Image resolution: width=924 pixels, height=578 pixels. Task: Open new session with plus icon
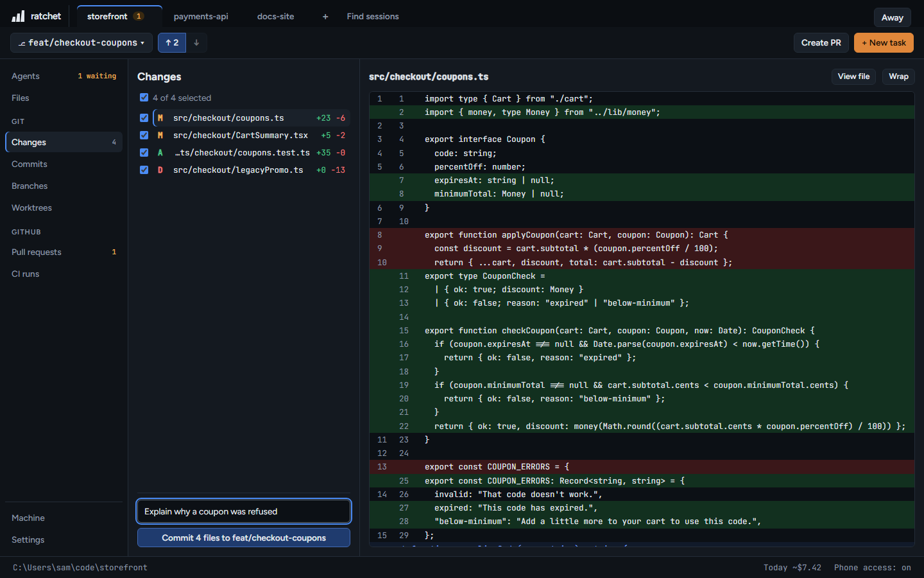pos(325,17)
